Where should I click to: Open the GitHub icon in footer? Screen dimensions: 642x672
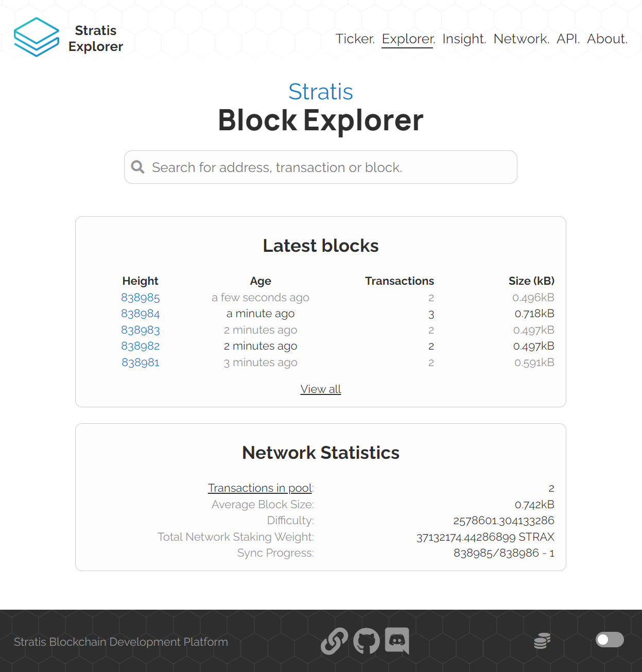coord(367,641)
